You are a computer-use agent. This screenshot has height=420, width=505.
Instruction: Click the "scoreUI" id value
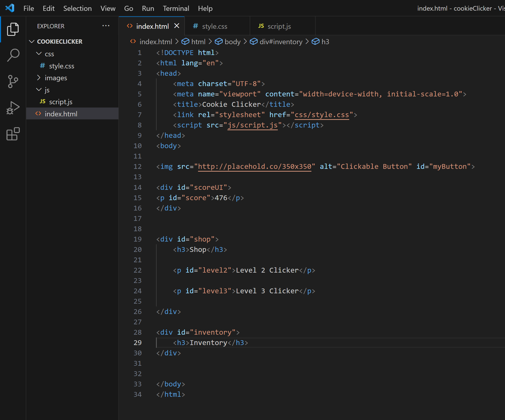coord(209,187)
